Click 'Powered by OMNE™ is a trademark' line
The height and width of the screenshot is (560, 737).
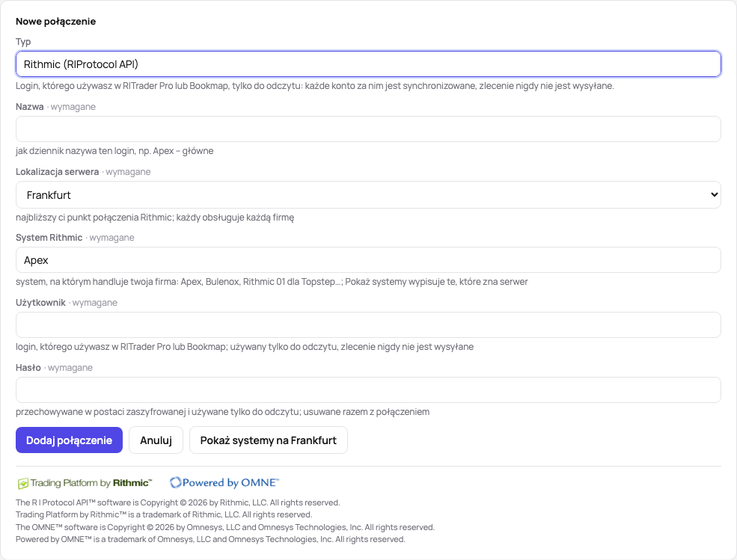(x=210, y=539)
